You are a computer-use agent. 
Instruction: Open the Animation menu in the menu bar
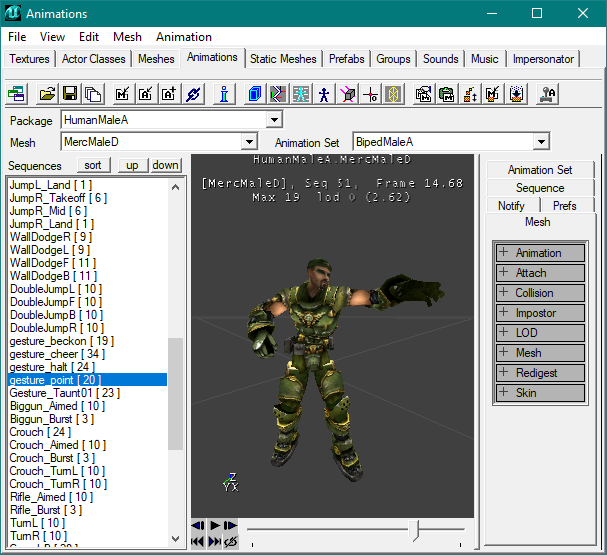(x=184, y=37)
